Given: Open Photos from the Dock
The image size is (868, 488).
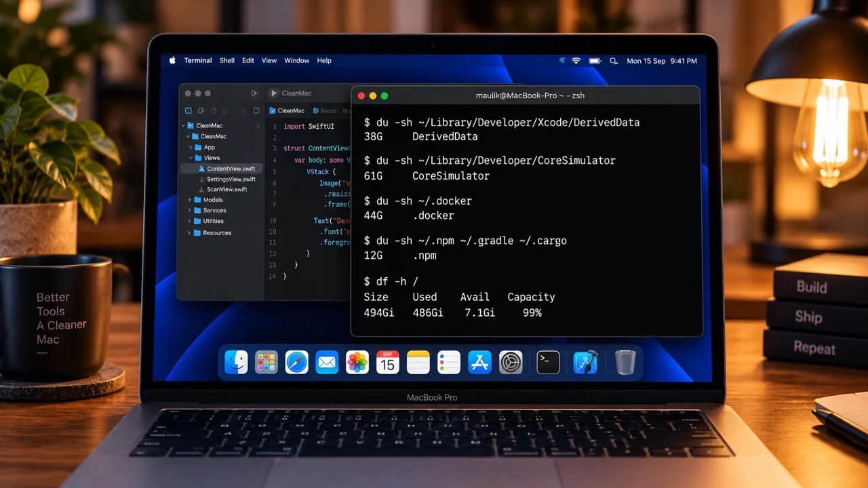Looking at the screenshot, I should point(357,363).
